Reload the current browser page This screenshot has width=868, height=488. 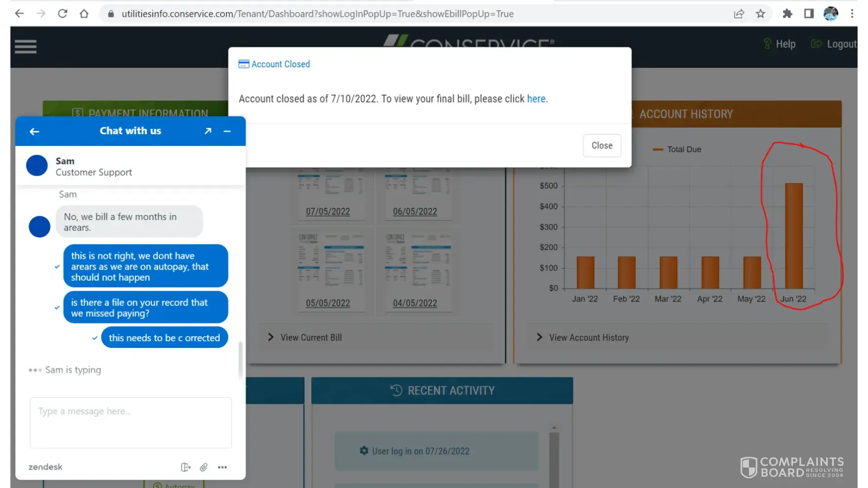(x=62, y=14)
